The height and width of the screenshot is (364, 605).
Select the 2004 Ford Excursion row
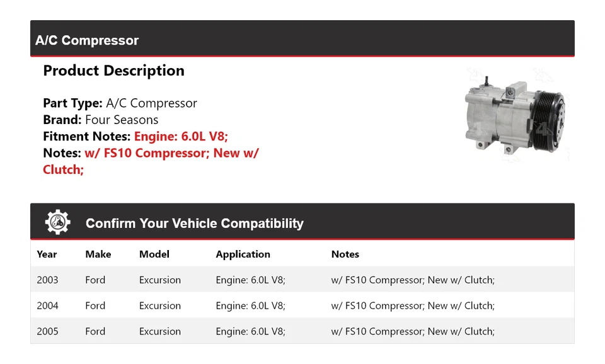(302, 305)
